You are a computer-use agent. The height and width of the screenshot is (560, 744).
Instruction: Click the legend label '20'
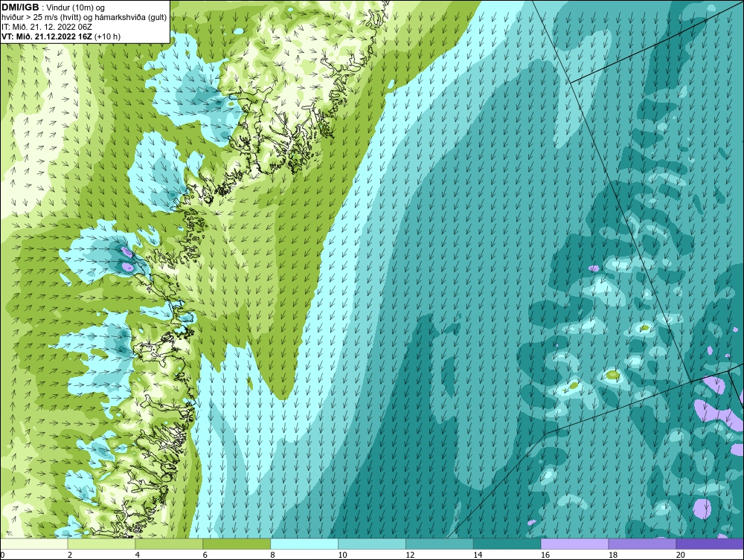click(681, 555)
